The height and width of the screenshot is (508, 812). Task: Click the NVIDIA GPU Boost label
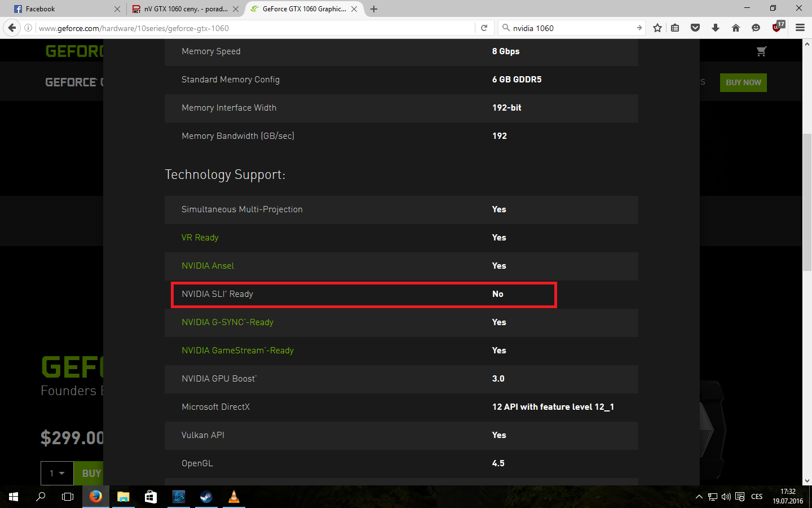coord(219,379)
